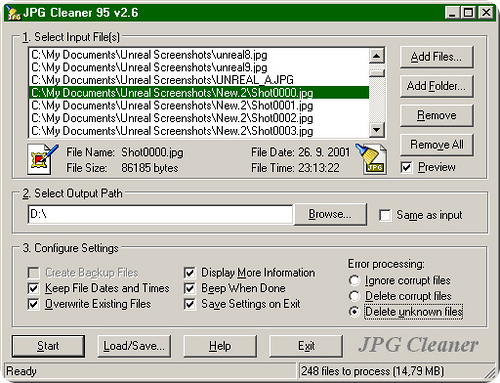500x383 pixels.
Task: Click the File Time 23:13:22 value
Action: (319, 168)
